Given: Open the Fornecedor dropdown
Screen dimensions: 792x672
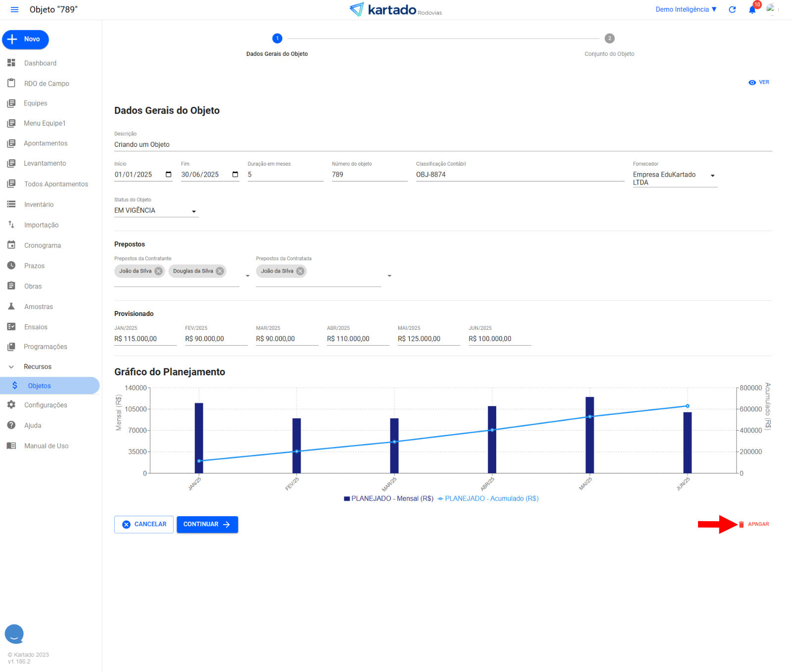Looking at the screenshot, I should click(712, 176).
